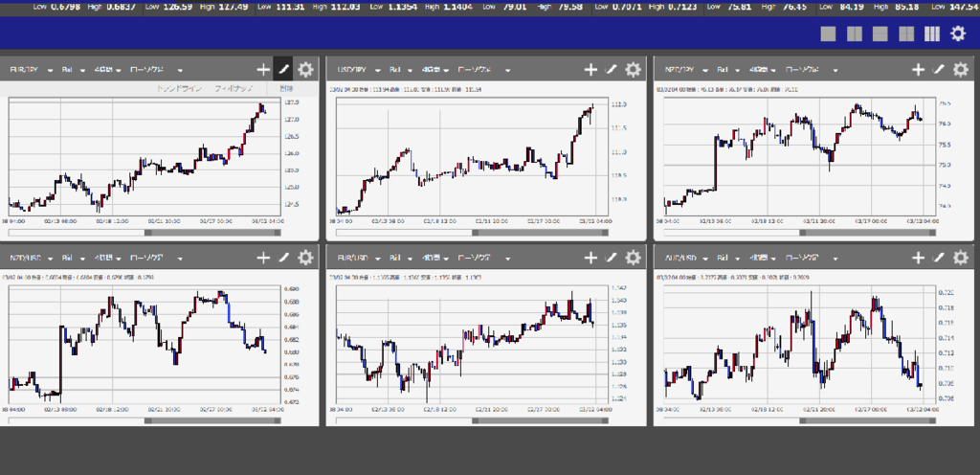Click 削除 delete option in drawing bar
The height and width of the screenshot is (475, 980).
click(286, 89)
